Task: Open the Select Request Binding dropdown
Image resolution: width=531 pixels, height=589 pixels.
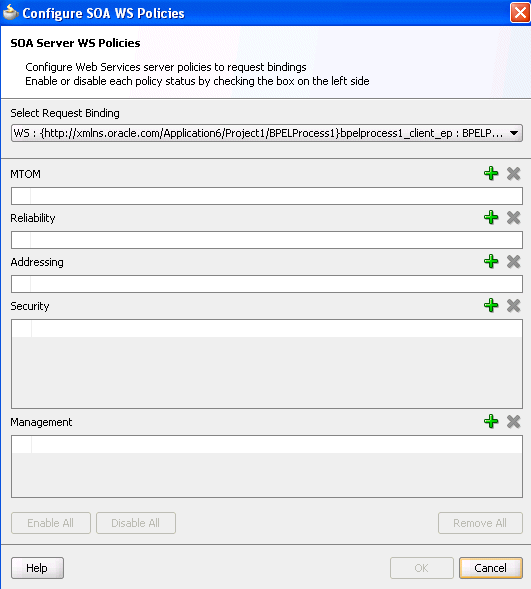Action: point(267,133)
